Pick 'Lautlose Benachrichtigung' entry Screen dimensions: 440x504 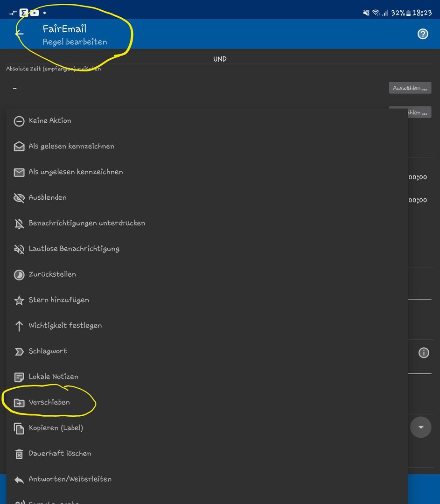(x=74, y=249)
